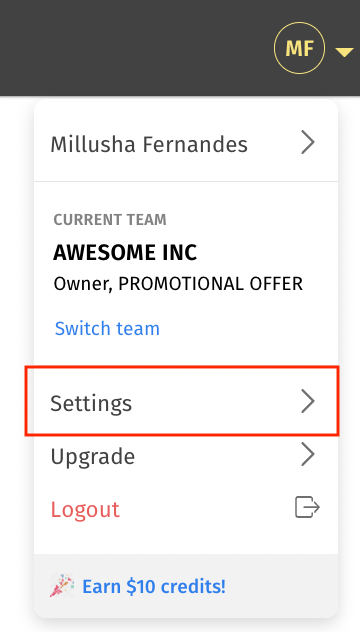Image resolution: width=360 pixels, height=632 pixels.
Task: Click the party popper confetti icon
Action: pyautogui.click(x=62, y=586)
